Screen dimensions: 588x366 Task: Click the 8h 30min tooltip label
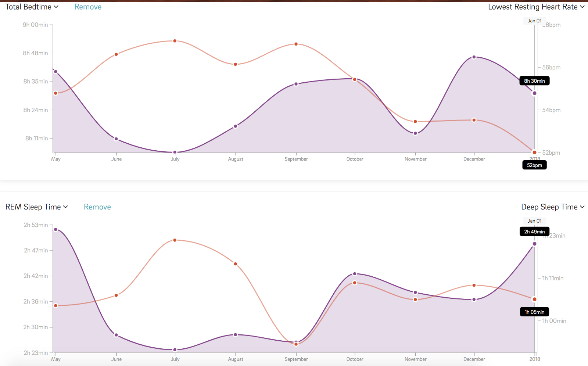(534, 81)
